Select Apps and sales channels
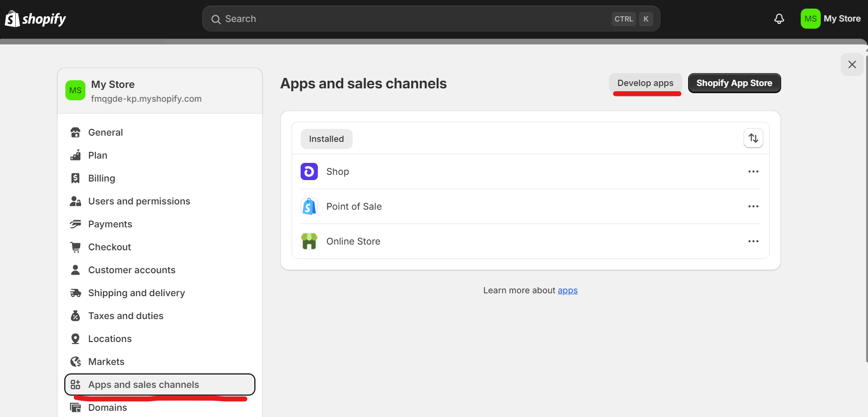This screenshot has width=868, height=417. click(160, 385)
